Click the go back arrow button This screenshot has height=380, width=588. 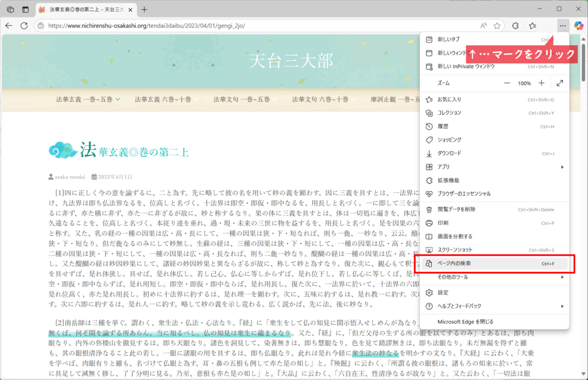point(8,25)
